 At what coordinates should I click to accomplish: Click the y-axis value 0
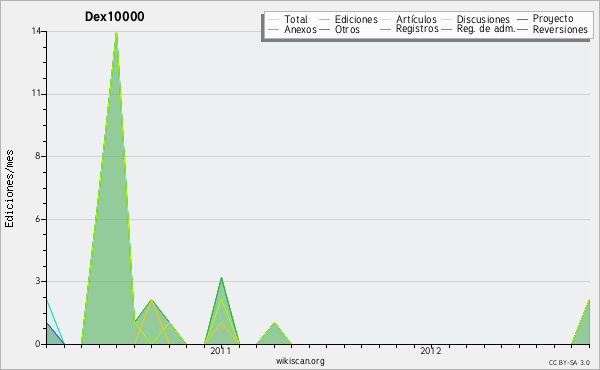point(38,344)
